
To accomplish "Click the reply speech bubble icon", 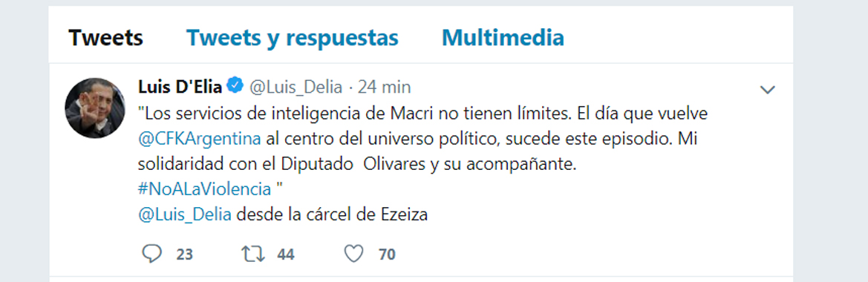I will (x=151, y=254).
